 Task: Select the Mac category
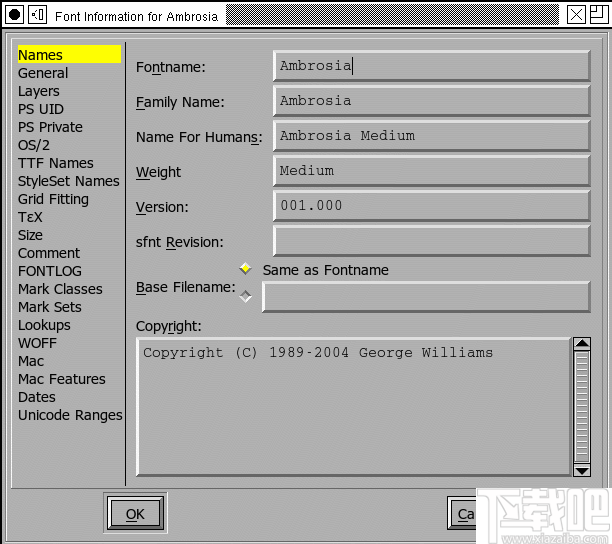coord(31,361)
